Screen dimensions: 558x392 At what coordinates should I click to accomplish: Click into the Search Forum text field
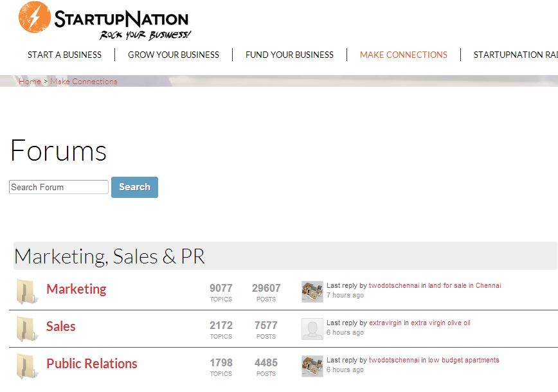tap(59, 187)
